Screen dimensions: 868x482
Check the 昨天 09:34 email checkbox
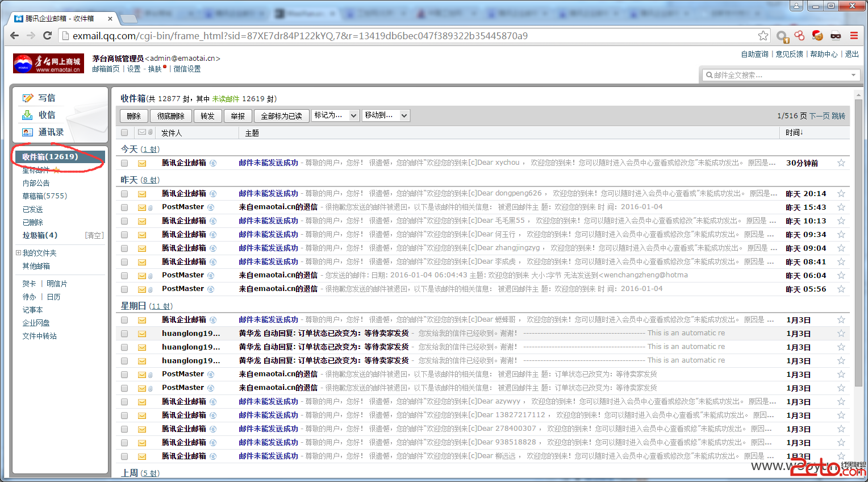coord(124,235)
